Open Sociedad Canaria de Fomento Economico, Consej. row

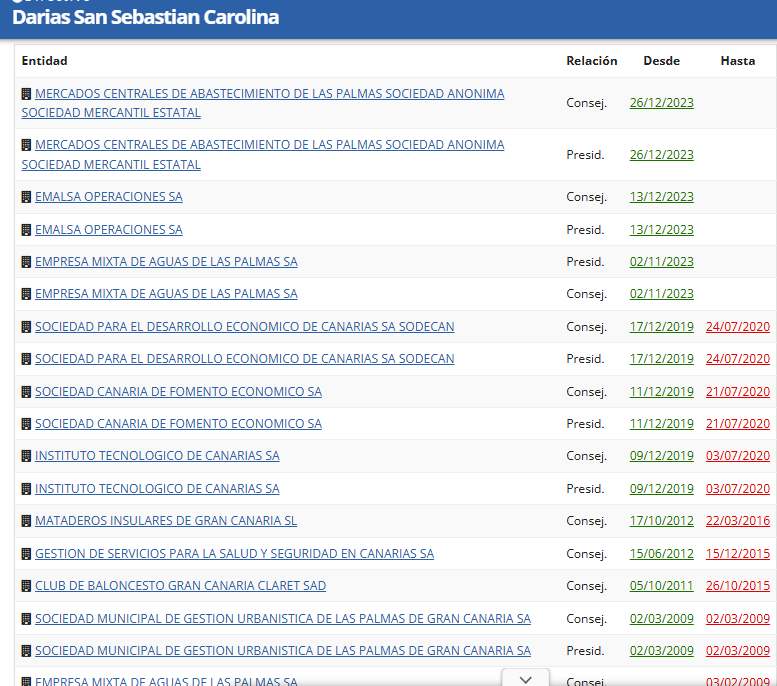[x=178, y=392]
